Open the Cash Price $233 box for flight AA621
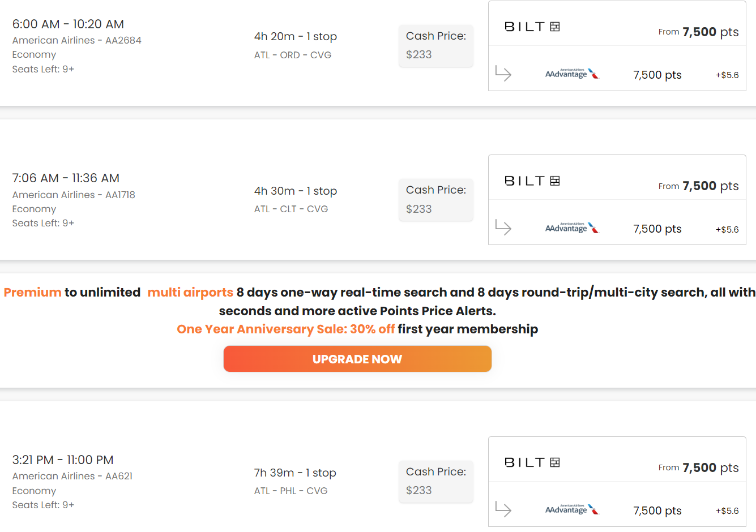Image resolution: width=756 pixels, height=532 pixels. 435,481
